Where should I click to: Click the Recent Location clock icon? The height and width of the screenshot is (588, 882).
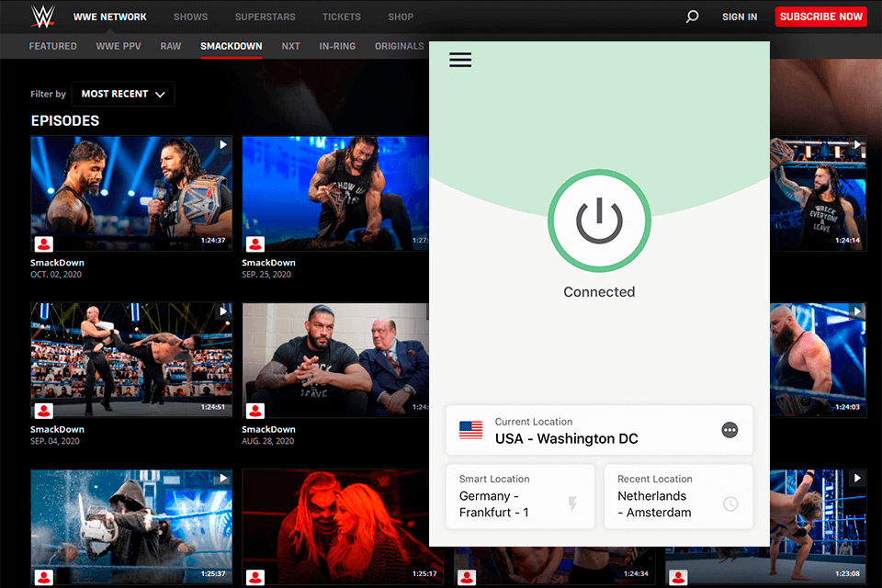coord(730,503)
